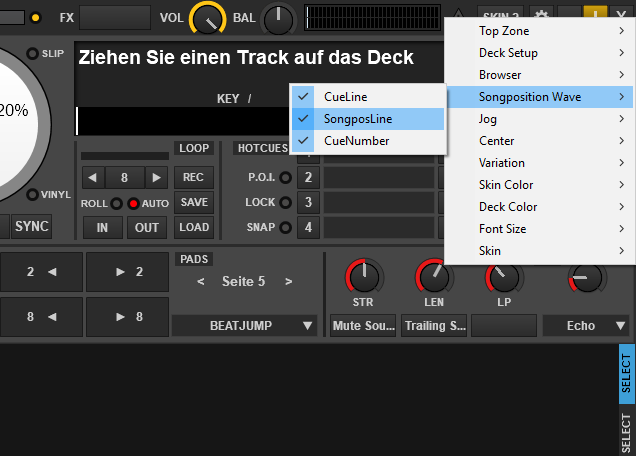Set loop IN point
636x456 pixels.
(103, 228)
